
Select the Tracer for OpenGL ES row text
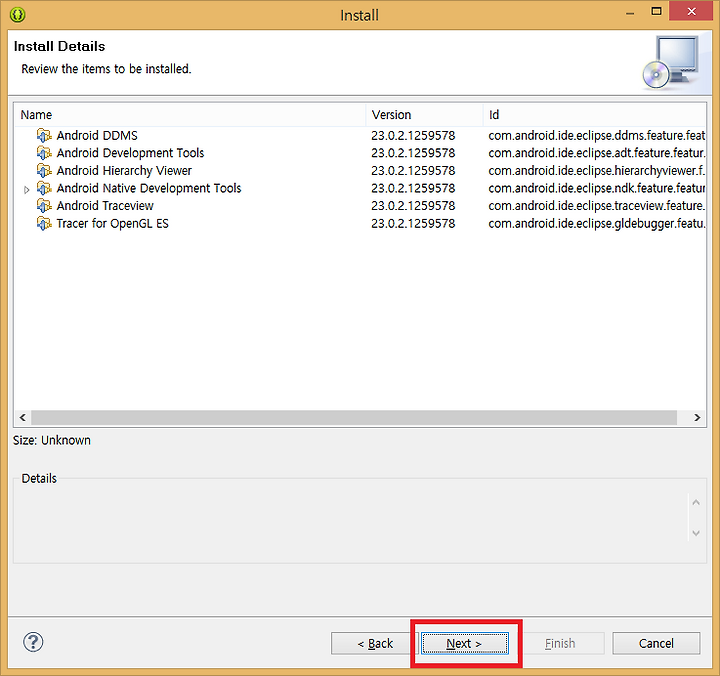[x=112, y=224]
